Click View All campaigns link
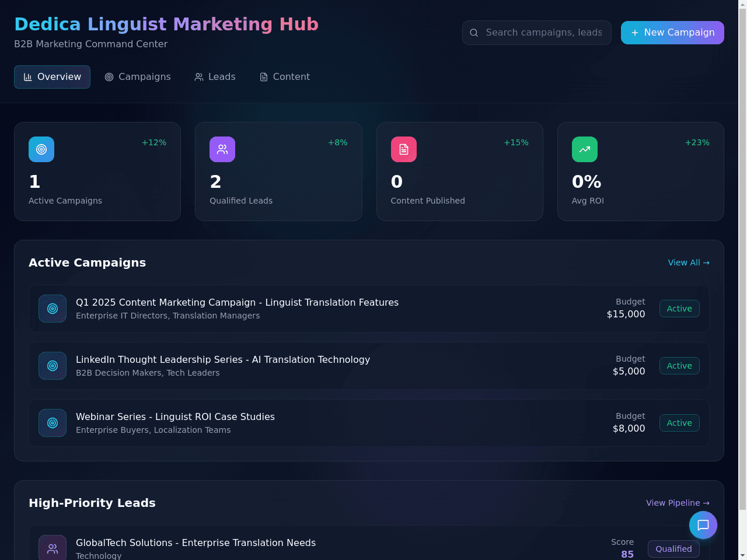 point(689,262)
